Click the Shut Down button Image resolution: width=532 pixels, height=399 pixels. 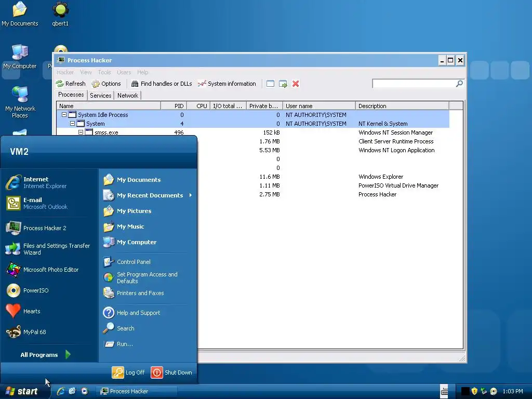tap(171, 373)
